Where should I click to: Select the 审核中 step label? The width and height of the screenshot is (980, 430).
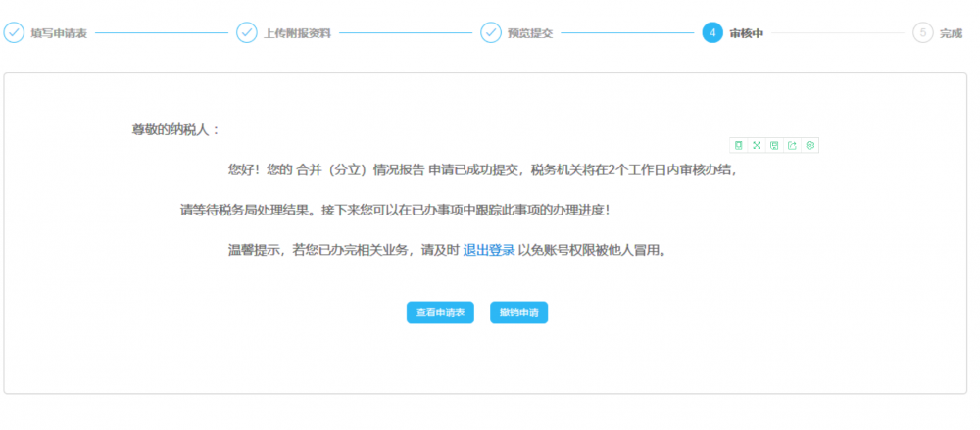coord(746,33)
